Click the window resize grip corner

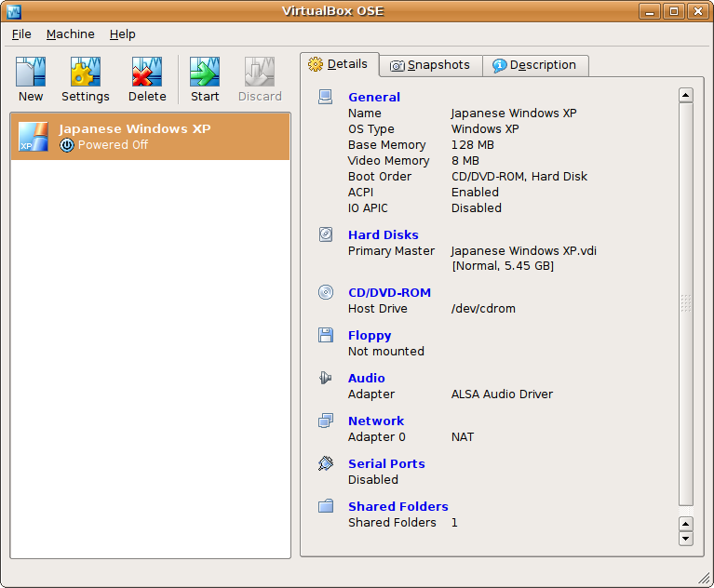(x=705, y=578)
